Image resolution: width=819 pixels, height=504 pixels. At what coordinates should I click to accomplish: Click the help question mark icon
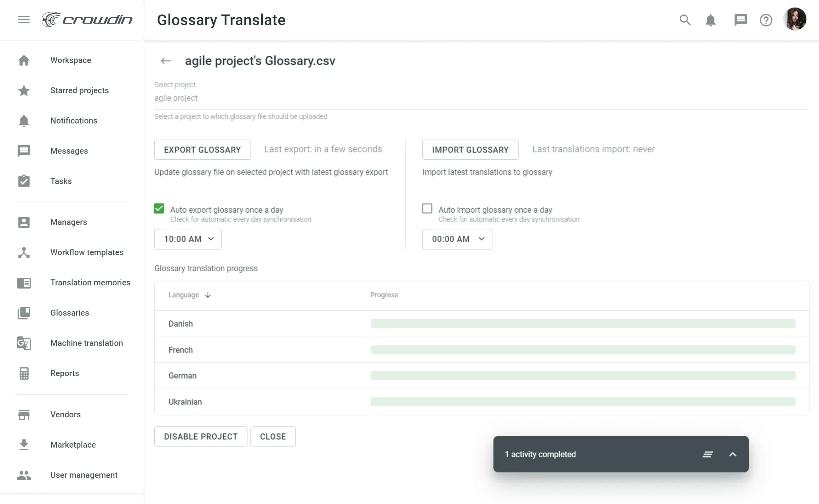coord(766,20)
